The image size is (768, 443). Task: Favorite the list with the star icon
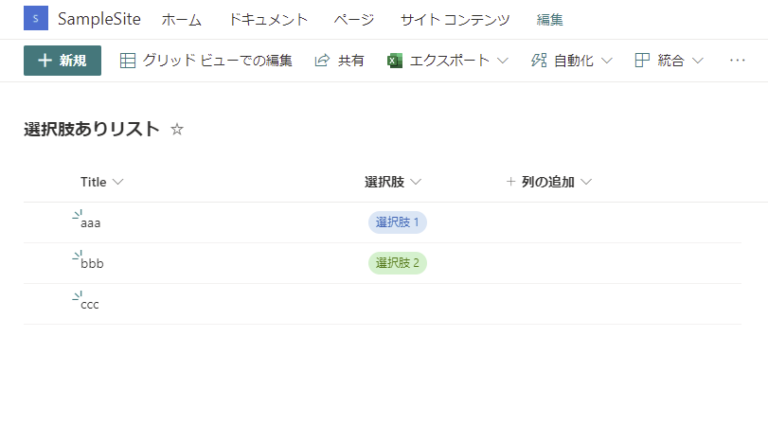click(x=177, y=129)
